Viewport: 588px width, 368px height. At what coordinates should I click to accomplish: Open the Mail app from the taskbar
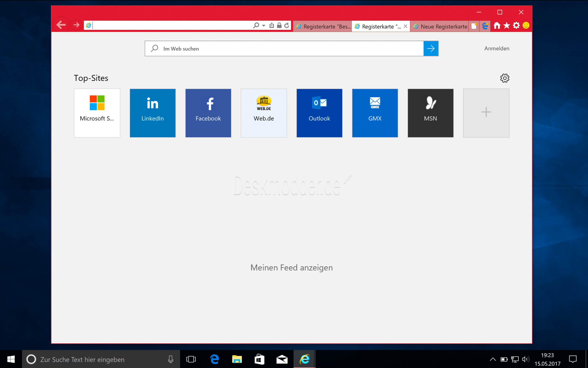(282, 359)
